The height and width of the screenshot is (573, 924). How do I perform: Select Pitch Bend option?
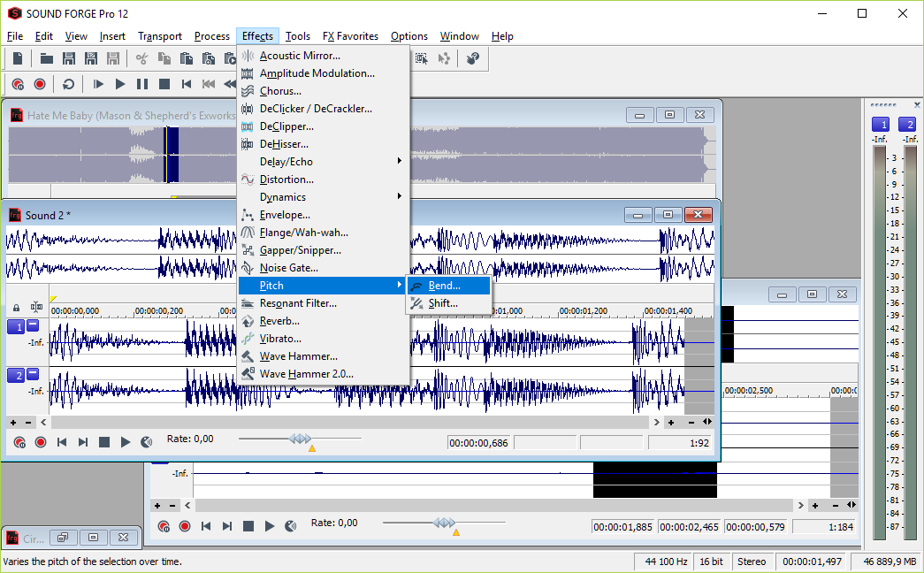coord(449,286)
